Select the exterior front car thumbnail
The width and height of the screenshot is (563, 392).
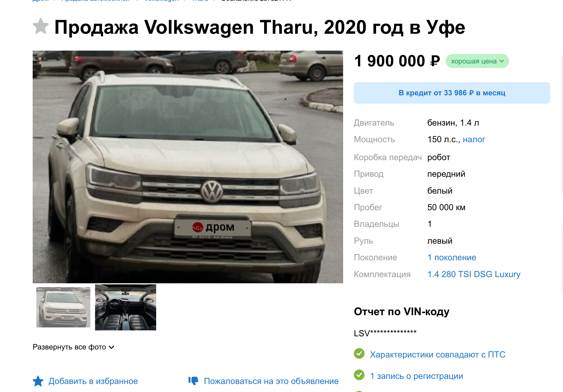coord(63,307)
